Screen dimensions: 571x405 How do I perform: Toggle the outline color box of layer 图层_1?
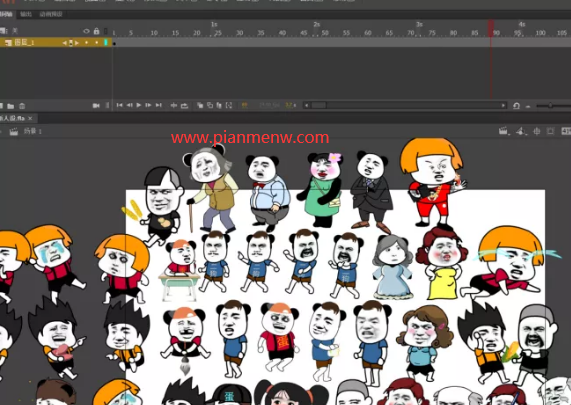(x=106, y=43)
